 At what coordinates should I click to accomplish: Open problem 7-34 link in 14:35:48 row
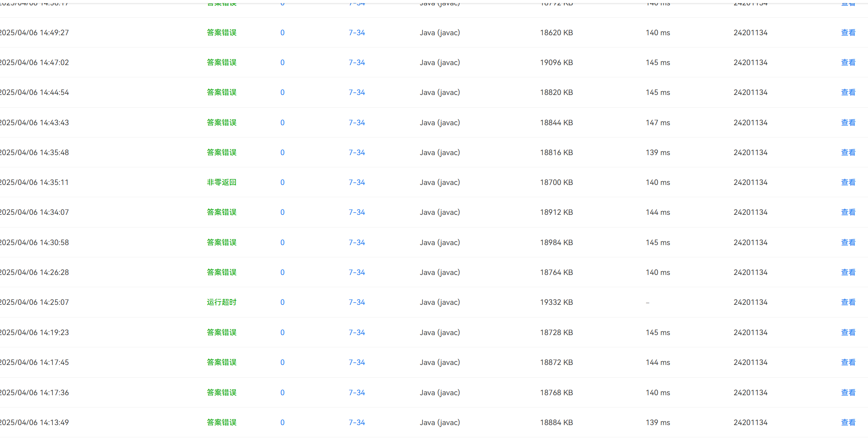[356, 152]
